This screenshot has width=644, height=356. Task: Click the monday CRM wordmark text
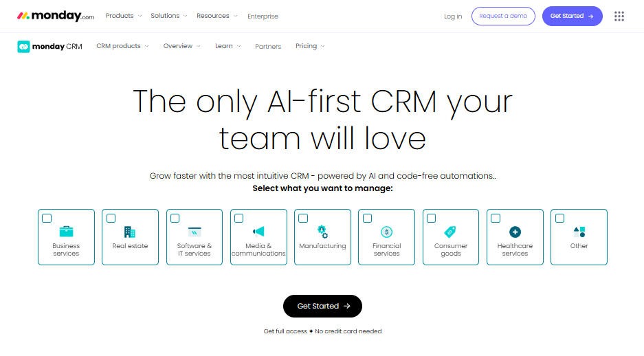(x=57, y=47)
